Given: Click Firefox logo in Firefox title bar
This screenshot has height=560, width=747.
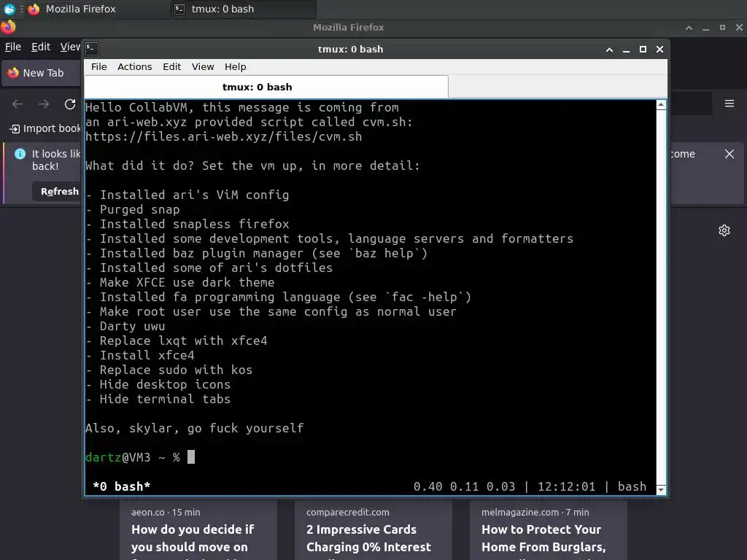Looking at the screenshot, I should 8,27.
